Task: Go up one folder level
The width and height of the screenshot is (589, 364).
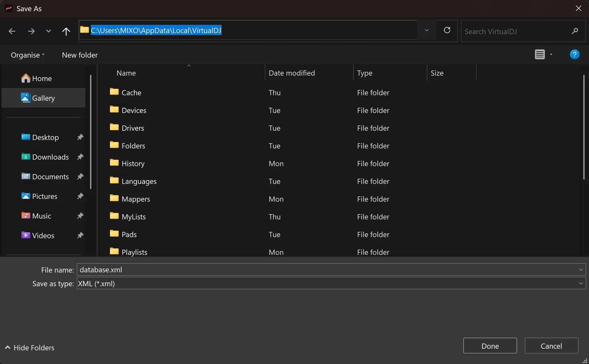Action: tap(66, 31)
